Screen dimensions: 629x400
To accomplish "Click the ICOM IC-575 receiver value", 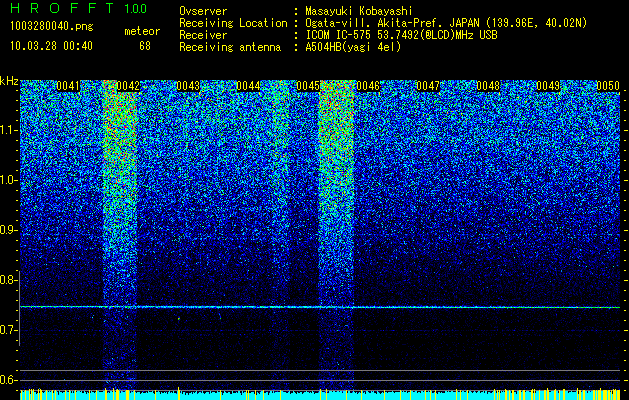I will 401,35.
